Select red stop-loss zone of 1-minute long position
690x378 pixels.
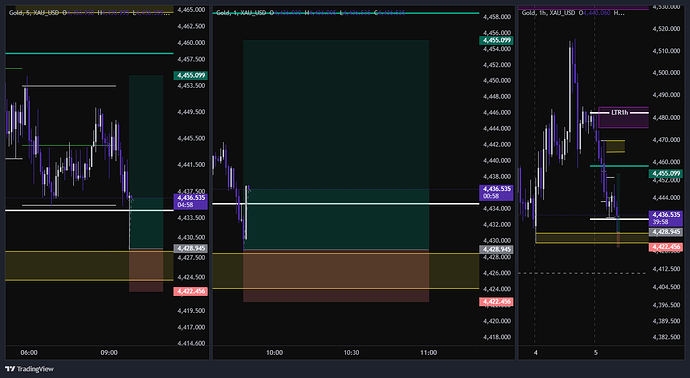pyautogui.click(x=336, y=276)
